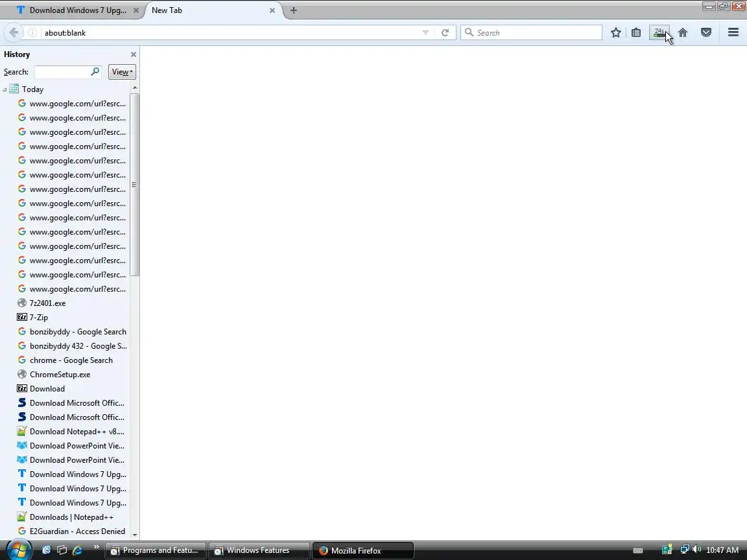
Task: Focus the about:blank address bar
Action: point(231,32)
